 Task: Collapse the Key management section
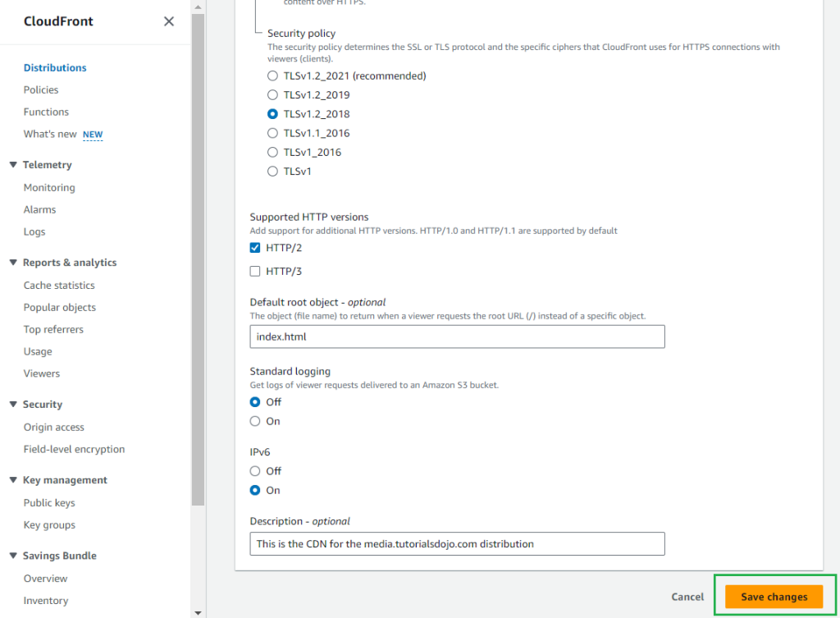[13, 480]
